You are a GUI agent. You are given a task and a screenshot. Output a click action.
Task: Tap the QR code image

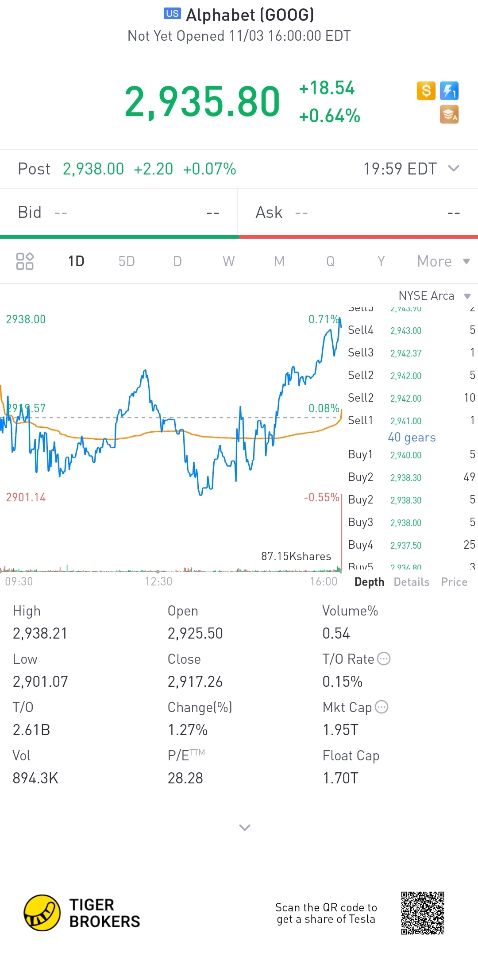(423, 913)
